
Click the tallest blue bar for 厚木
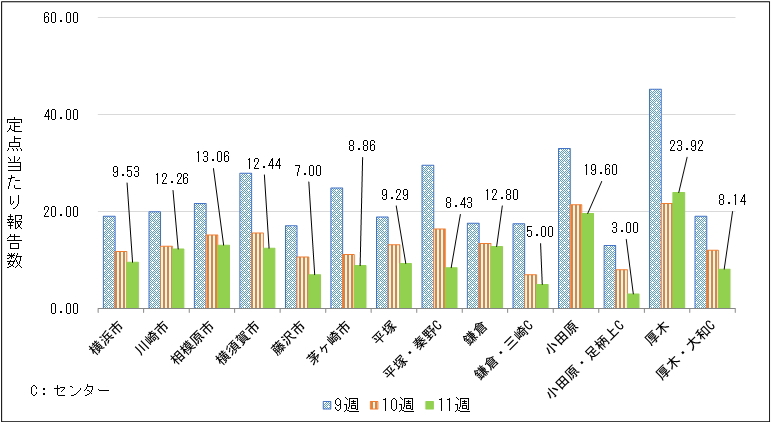pyautogui.click(x=655, y=198)
